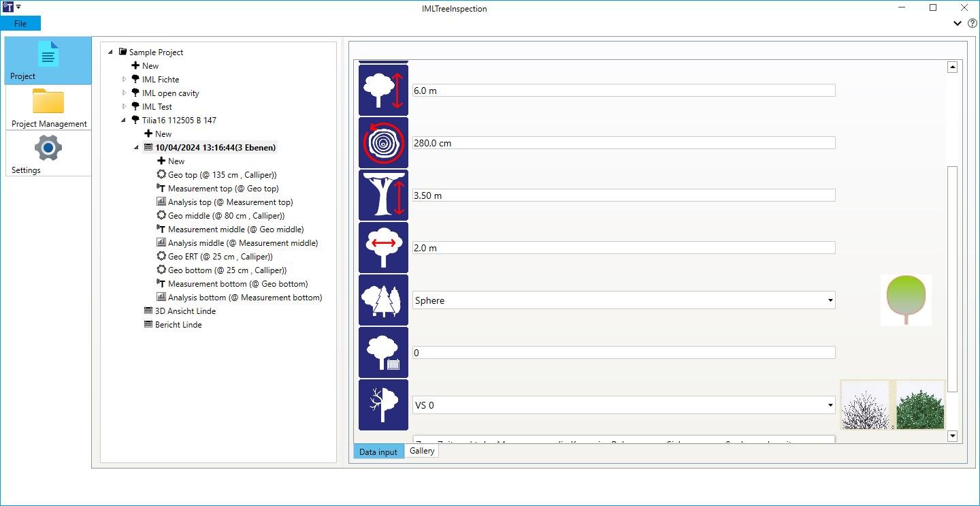Viewport: 980px width, 506px height.
Task: Switch to the Gallery tab
Action: pos(422,451)
